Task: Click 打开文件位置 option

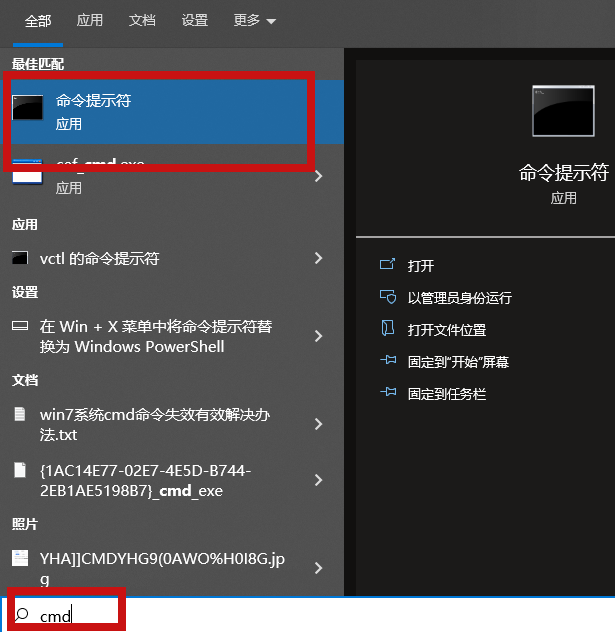Action: coord(446,330)
